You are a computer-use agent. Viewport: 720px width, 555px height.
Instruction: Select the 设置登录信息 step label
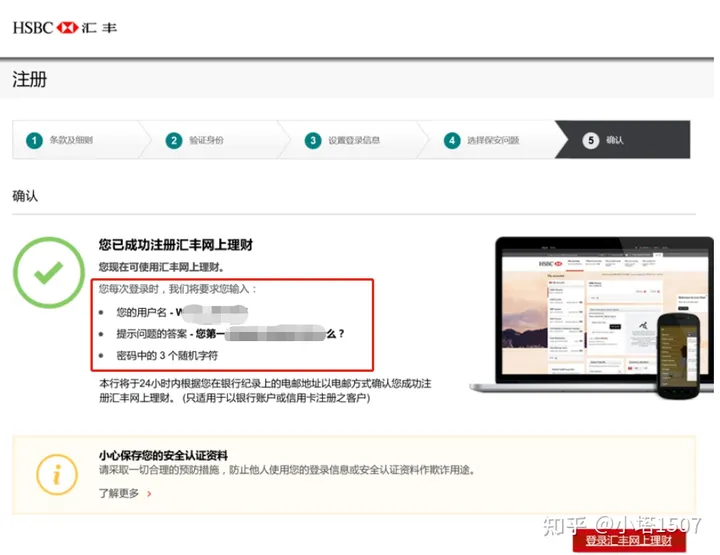click(354, 140)
